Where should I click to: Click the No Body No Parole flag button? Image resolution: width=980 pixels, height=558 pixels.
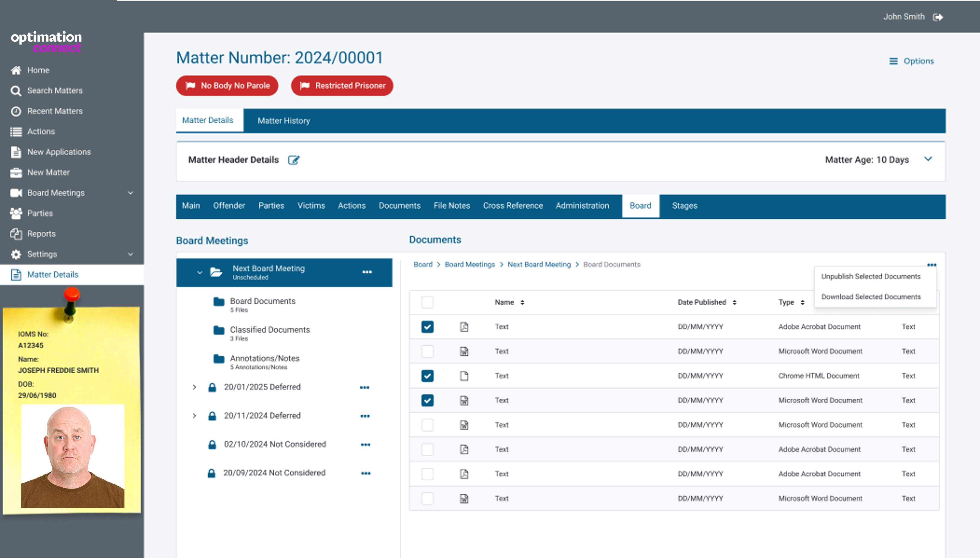pyautogui.click(x=227, y=86)
